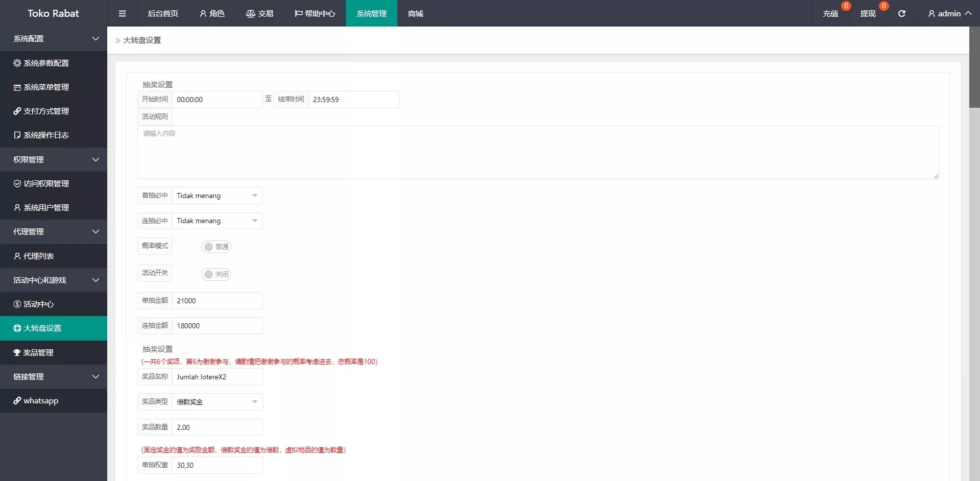The width and height of the screenshot is (980, 481).
Task: Open the 首抽必中 dropdown
Action: (217, 196)
